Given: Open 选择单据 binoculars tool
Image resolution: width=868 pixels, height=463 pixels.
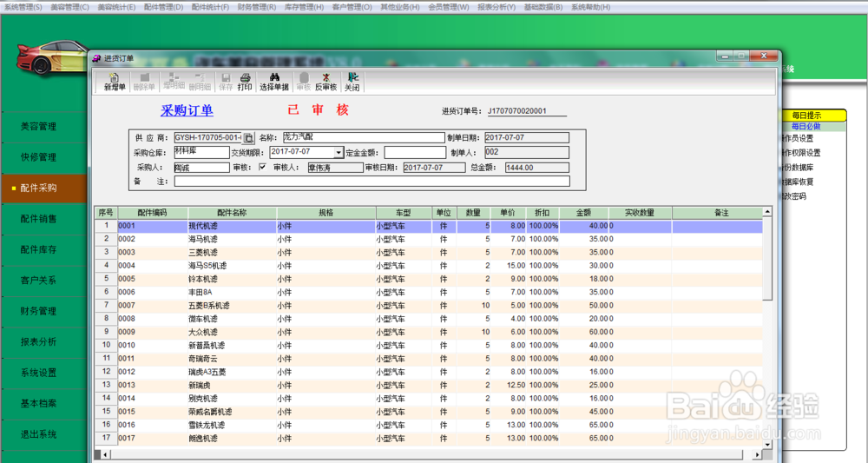Looking at the screenshot, I should click(x=274, y=82).
